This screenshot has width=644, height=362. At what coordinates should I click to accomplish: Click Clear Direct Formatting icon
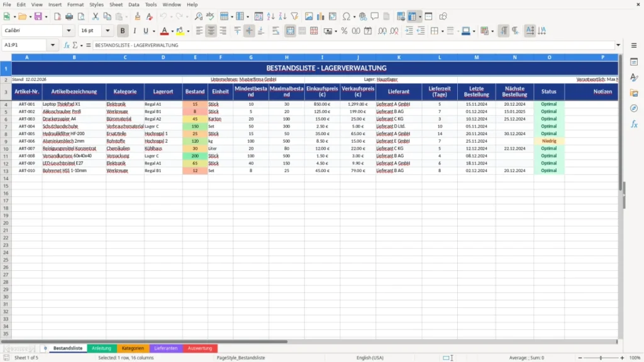click(150, 16)
